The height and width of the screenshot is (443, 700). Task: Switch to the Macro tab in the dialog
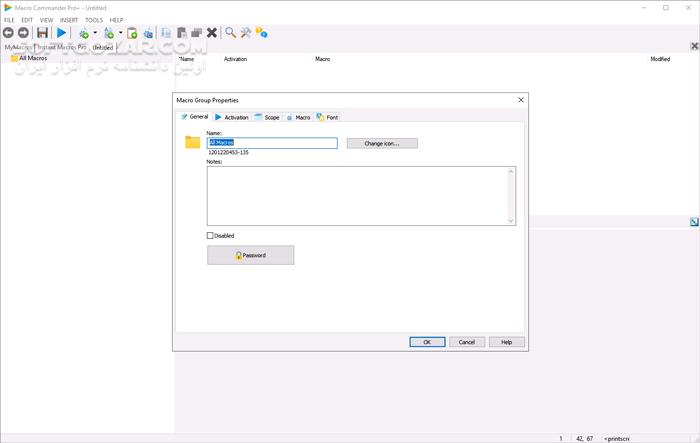click(298, 117)
